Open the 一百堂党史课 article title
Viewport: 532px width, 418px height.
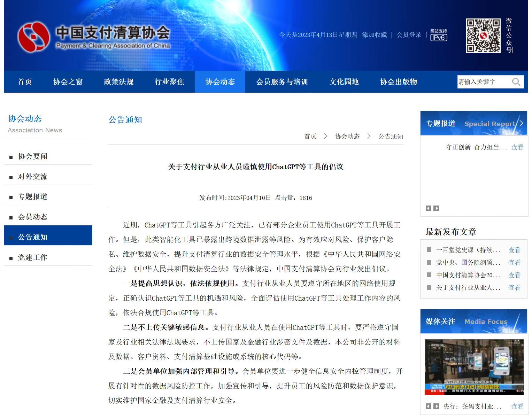point(468,250)
